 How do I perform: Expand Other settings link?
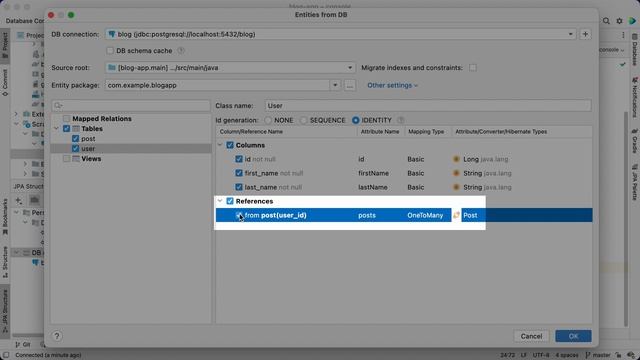(392, 85)
